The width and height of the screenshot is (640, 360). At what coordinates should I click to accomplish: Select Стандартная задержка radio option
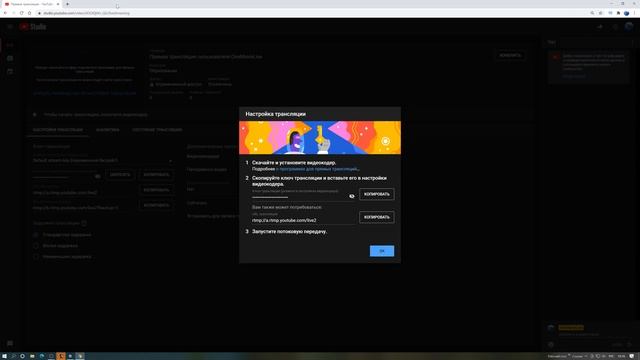click(x=36, y=235)
